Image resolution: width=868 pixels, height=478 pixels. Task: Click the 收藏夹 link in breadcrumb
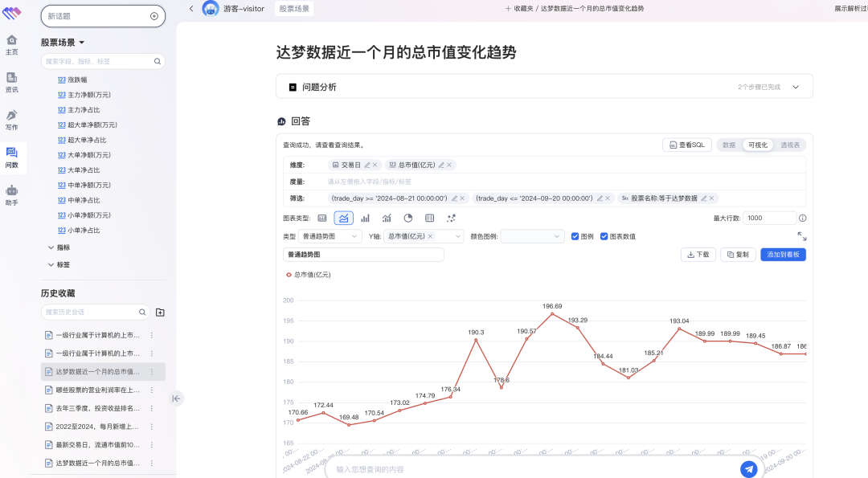click(524, 8)
